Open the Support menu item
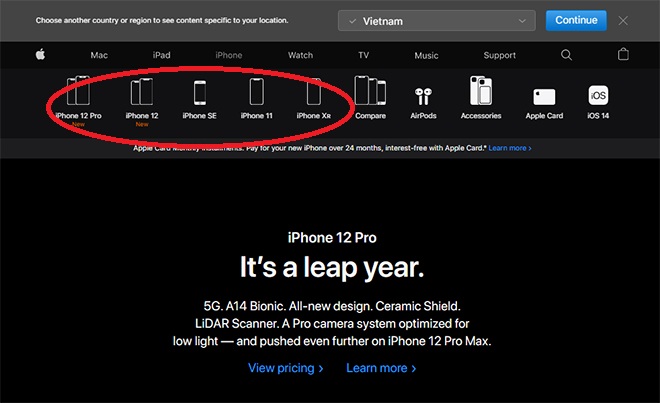The height and width of the screenshot is (403, 660). click(x=500, y=55)
